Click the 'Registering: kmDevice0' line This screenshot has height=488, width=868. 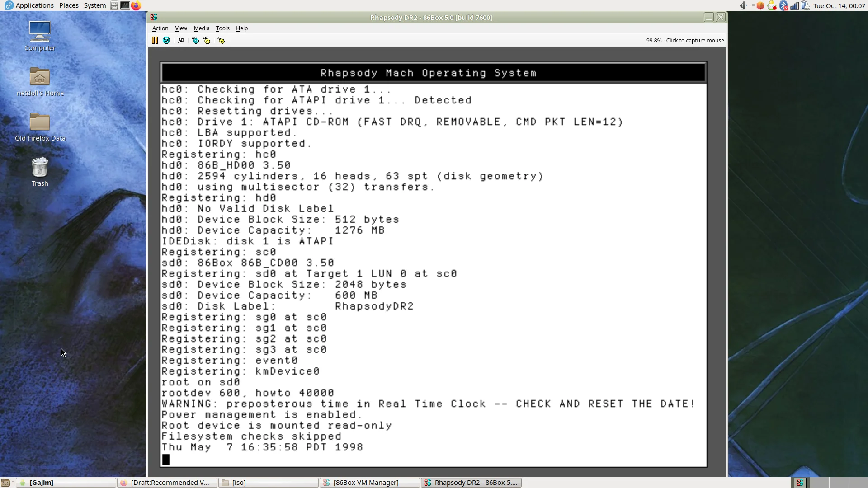(241, 371)
